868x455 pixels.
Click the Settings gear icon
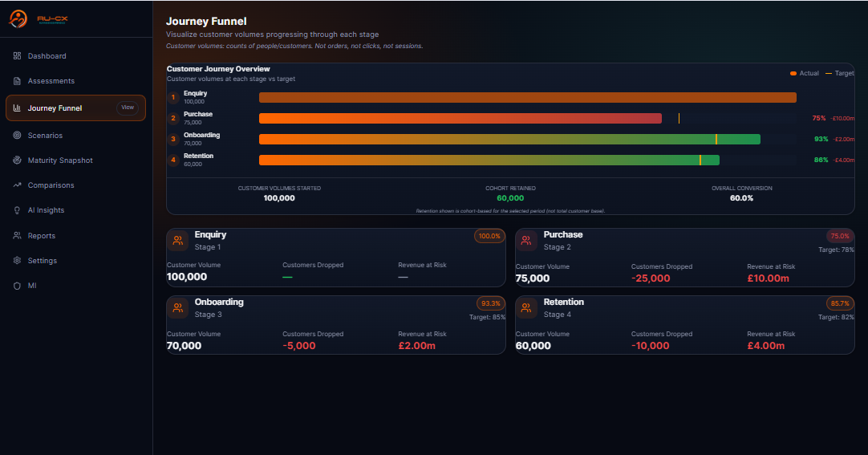[x=17, y=261]
